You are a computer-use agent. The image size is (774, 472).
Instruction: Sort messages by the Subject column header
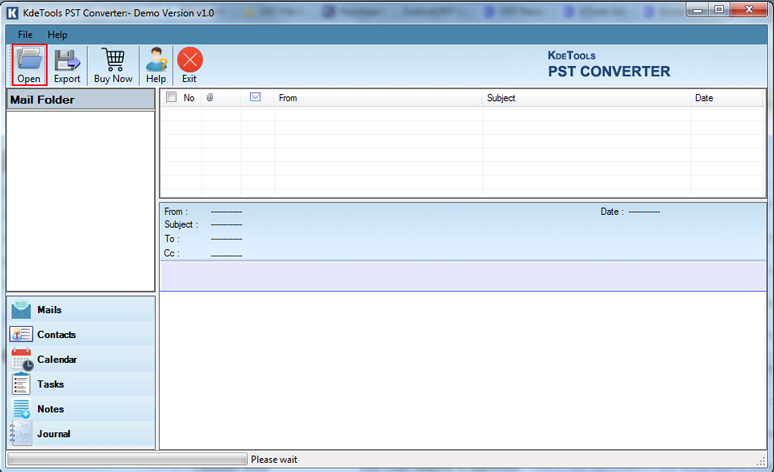click(586, 98)
